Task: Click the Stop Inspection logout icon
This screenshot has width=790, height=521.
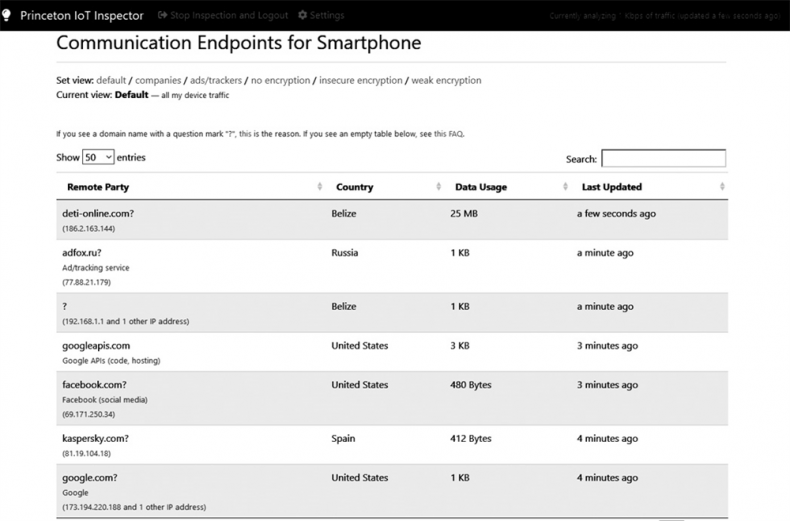Action: [163, 16]
